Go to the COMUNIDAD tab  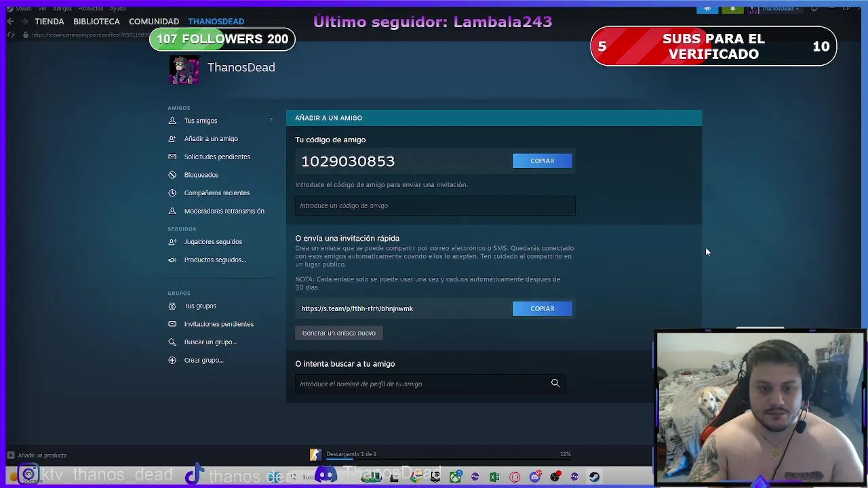click(154, 22)
